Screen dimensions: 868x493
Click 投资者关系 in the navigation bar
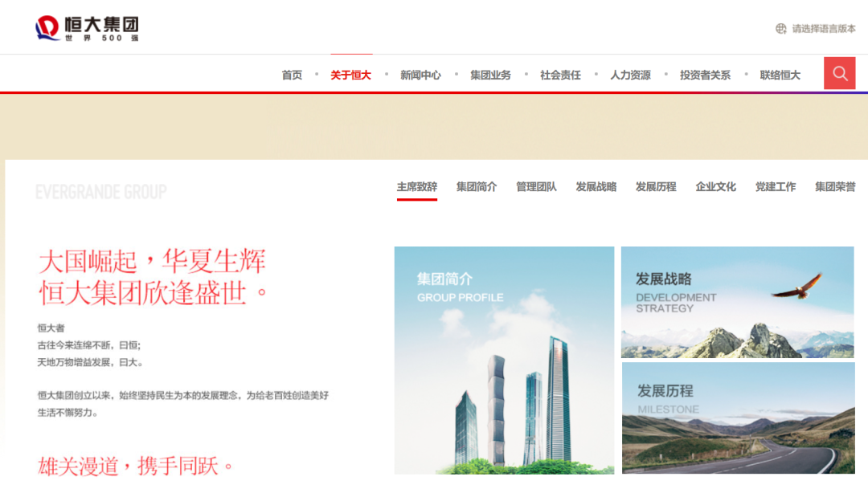click(x=705, y=75)
